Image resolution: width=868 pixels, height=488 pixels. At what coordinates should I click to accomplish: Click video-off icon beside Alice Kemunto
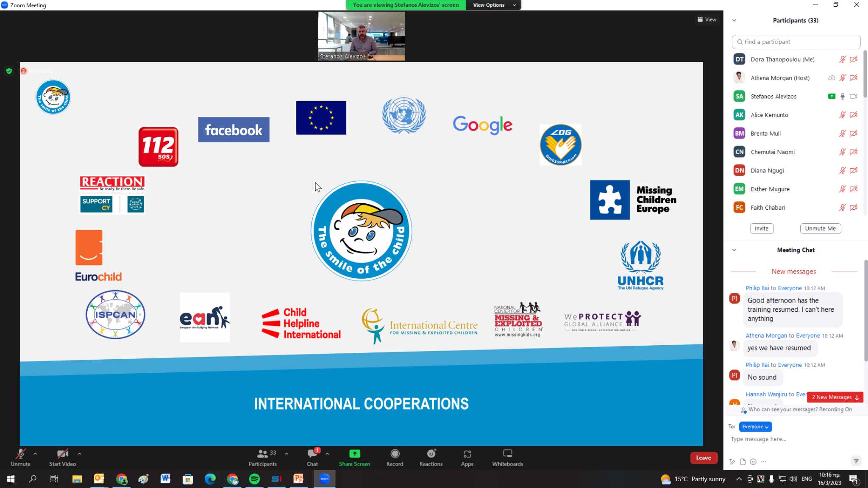click(x=854, y=115)
